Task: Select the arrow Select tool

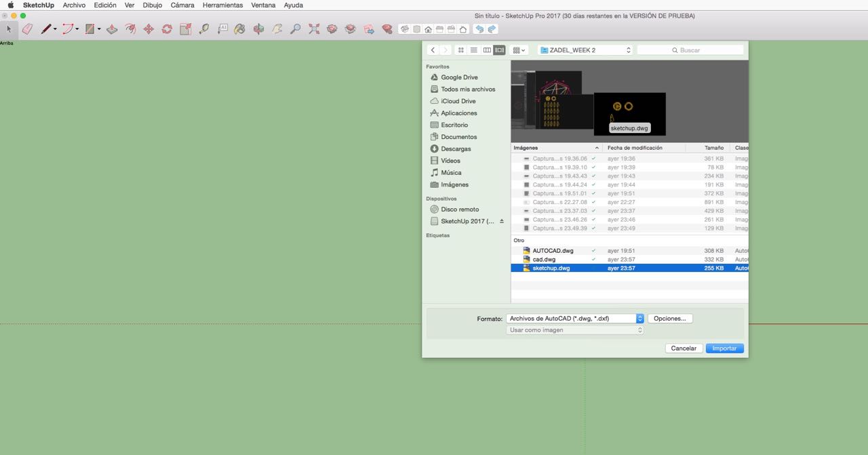Action: [9, 29]
